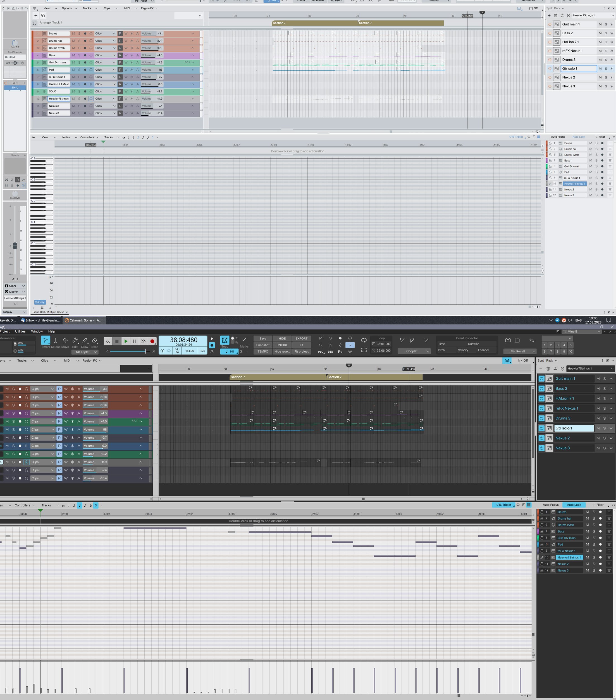
Task: Open the Utilities menu
Action: click(20, 331)
